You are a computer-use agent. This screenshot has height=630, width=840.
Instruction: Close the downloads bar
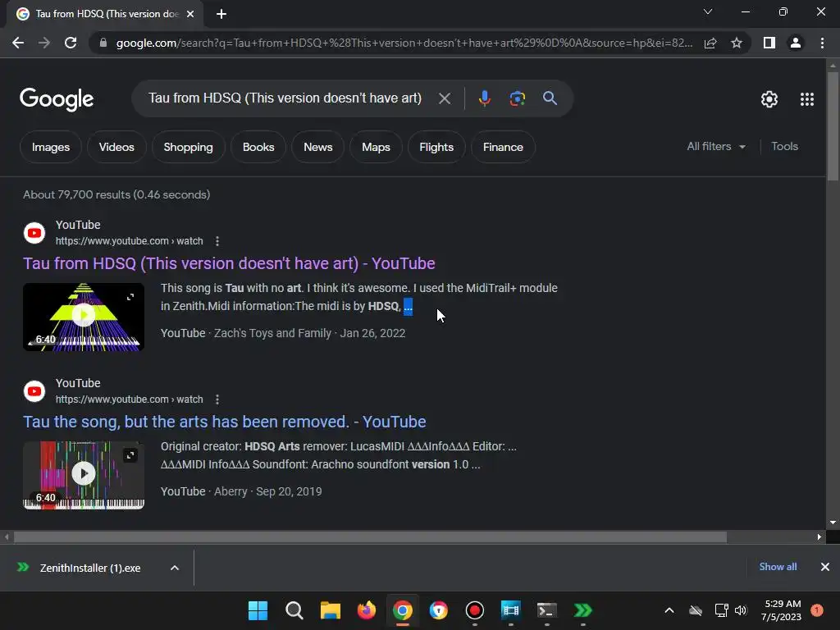pyautogui.click(x=825, y=567)
